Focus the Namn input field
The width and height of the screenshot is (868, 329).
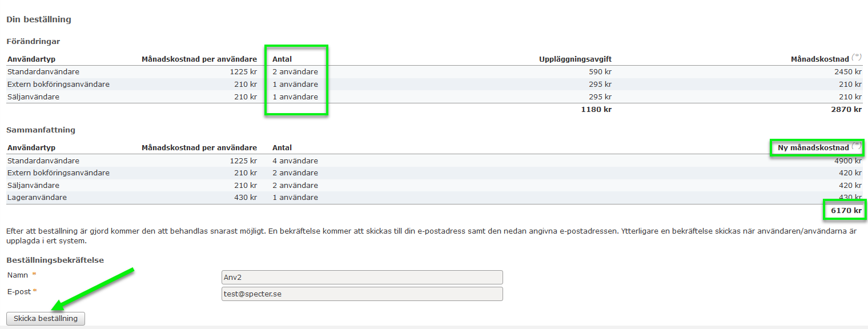pos(361,278)
